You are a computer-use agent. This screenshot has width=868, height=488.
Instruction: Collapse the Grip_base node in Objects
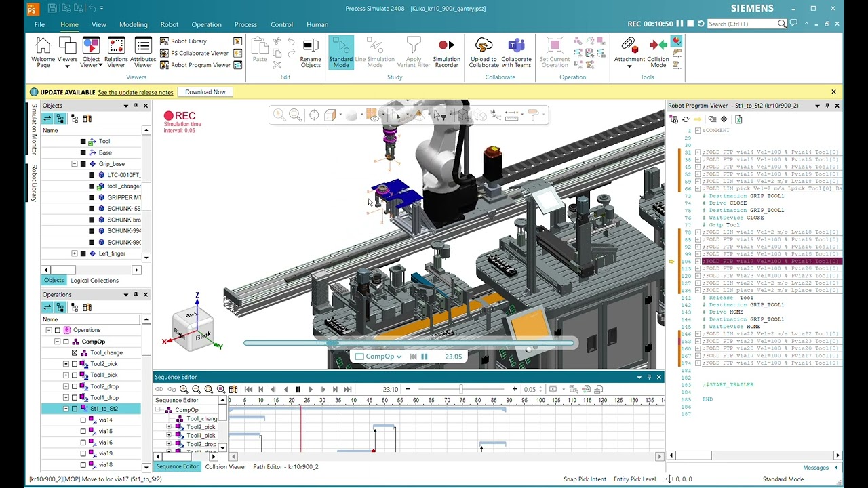click(x=75, y=164)
